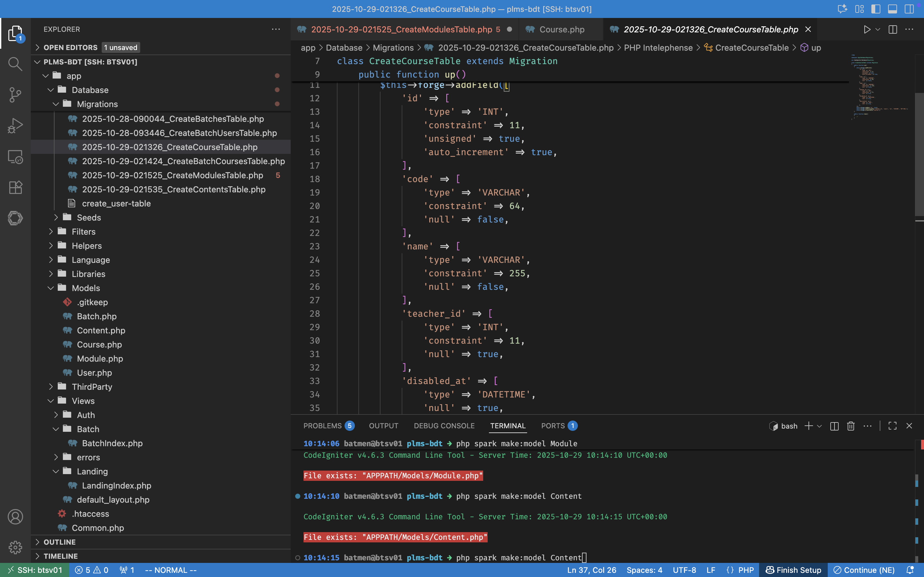Kill terminal with the trash icon
Image resolution: width=924 pixels, height=577 pixels.
pos(851,426)
